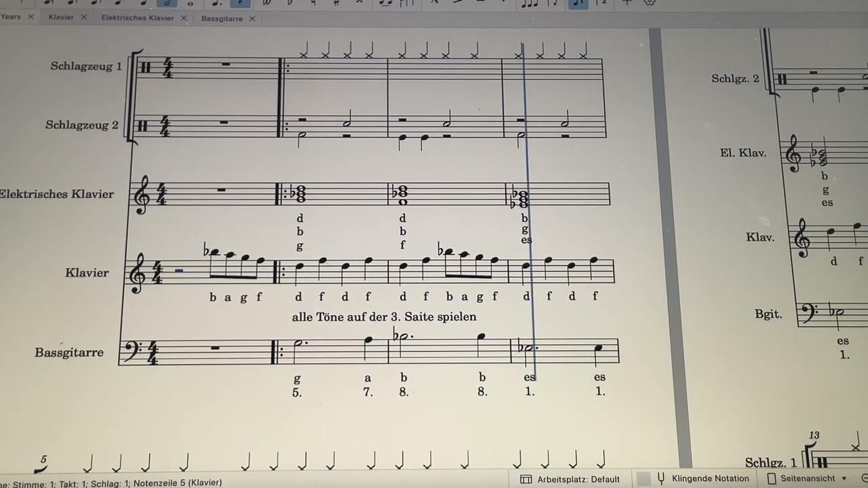Select the Klavier rest in first measure
868x488 pixels.
(180, 270)
